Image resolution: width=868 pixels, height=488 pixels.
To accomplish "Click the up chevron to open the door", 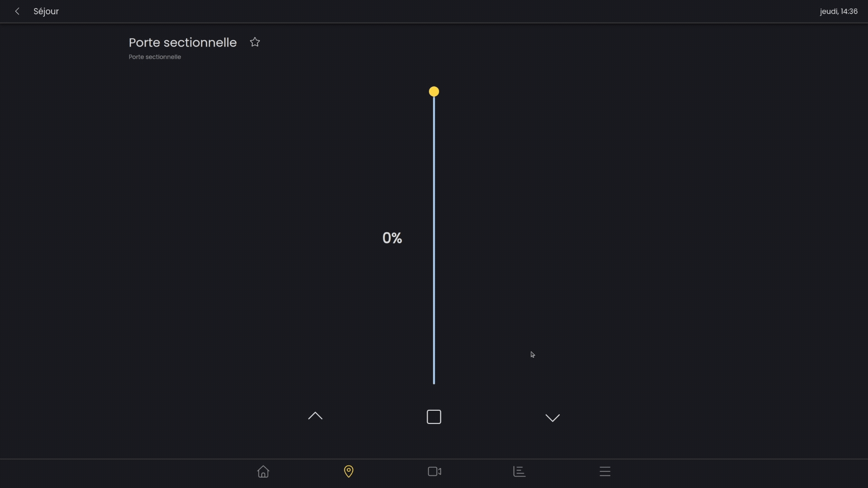I will [315, 416].
